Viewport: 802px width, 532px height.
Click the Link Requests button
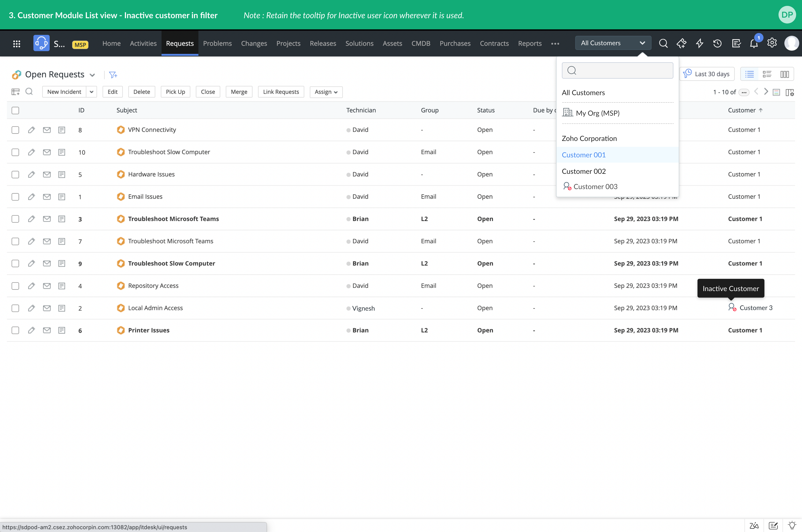pos(281,92)
